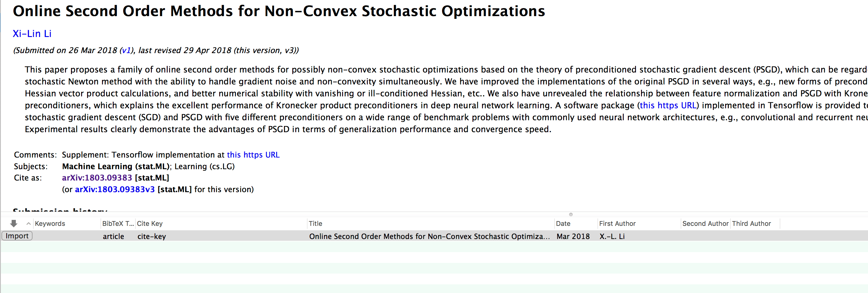868x293 pixels.
Task: Click the download arrow column header icon
Action: pos(13,223)
